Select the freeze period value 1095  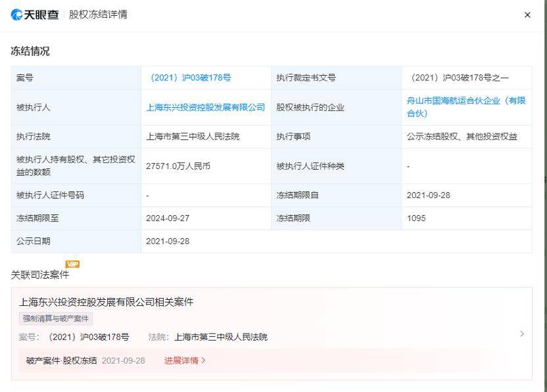click(x=416, y=218)
